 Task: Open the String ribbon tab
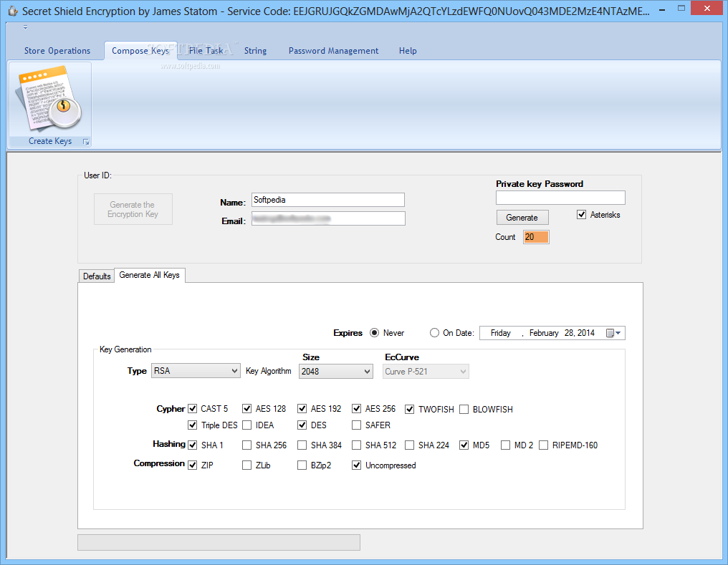click(x=255, y=51)
